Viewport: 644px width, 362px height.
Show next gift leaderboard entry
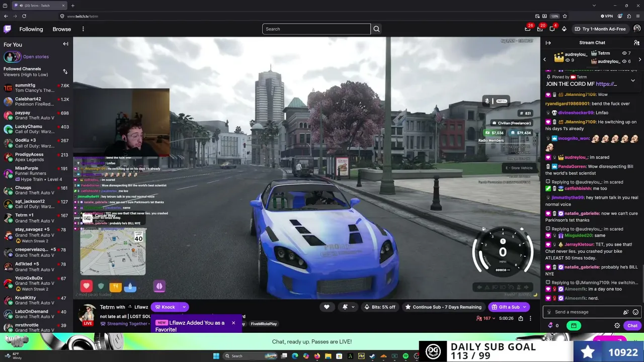[x=639, y=60]
